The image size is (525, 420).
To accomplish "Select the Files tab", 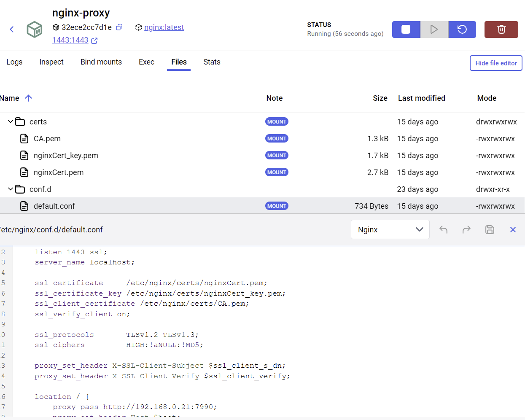I will coord(179,62).
